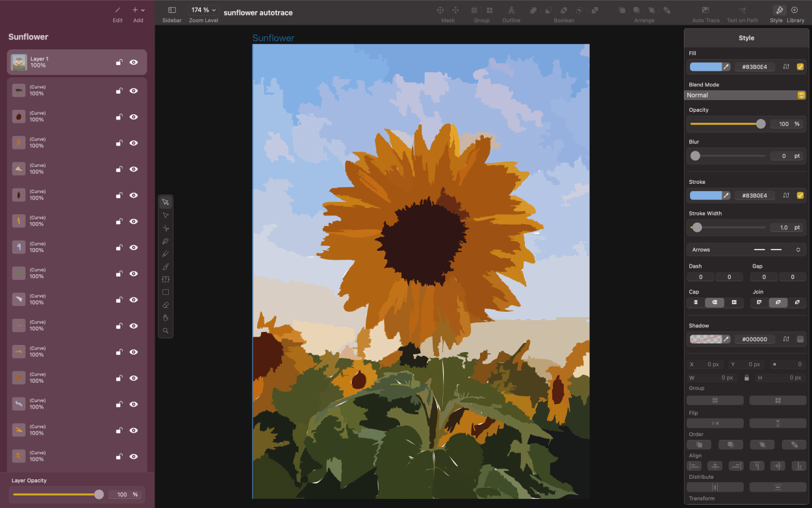Screen dimensions: 812x508
Task: Select the Eraser tool
Action: [166, 305]
